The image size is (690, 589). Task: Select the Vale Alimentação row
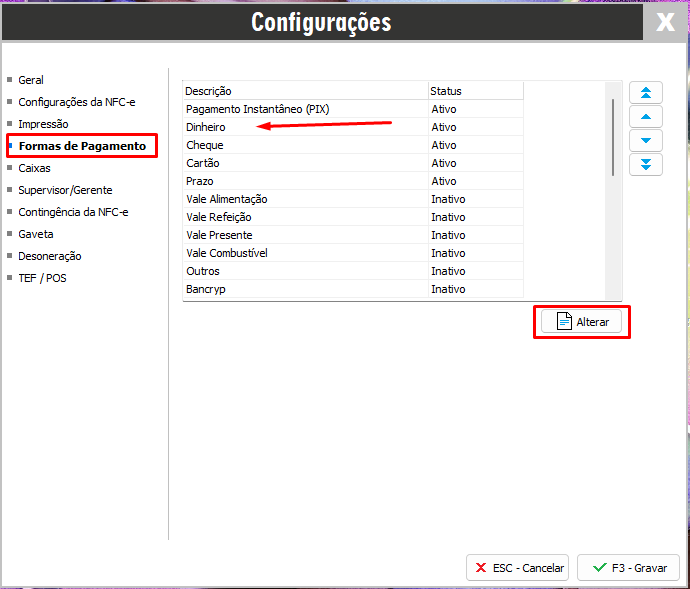pos(226,199)
